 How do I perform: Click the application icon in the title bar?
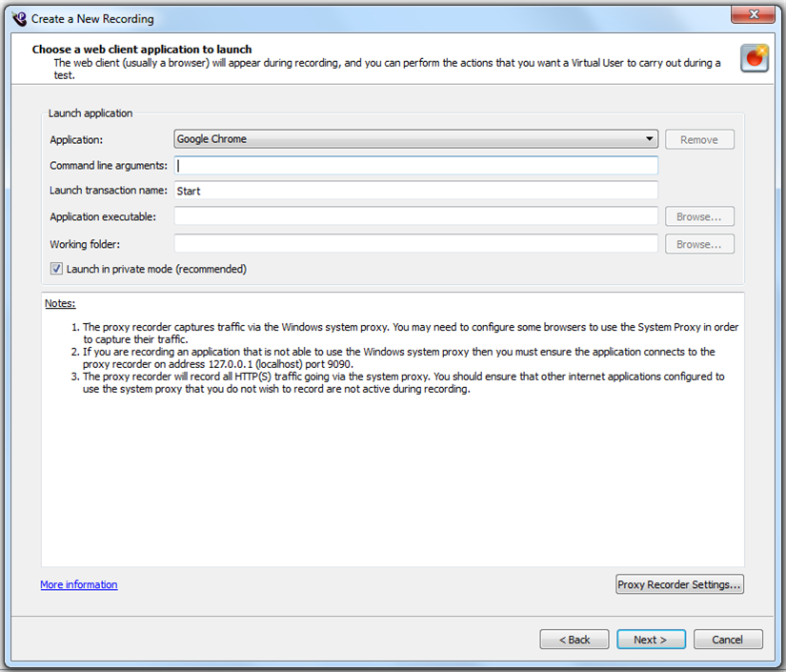(18, 18)
